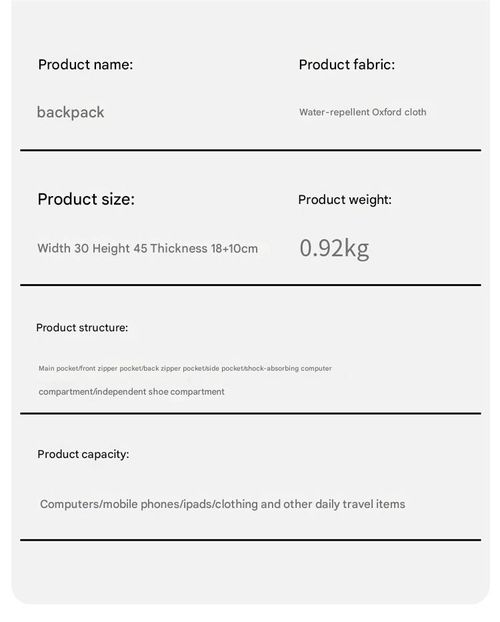The height and width of the screenshot is (622, 500).
Task: Click the 'Product weight:' heading
Action: point(345,200)
